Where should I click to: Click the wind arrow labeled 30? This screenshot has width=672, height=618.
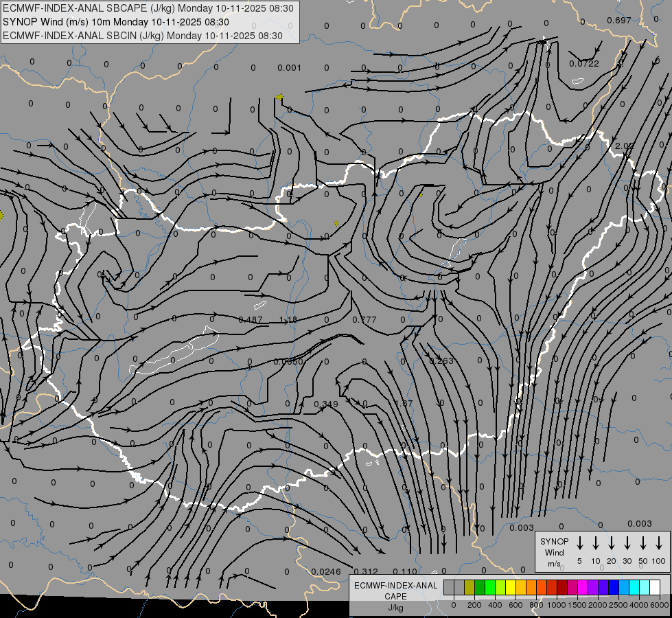pos(627,543)
